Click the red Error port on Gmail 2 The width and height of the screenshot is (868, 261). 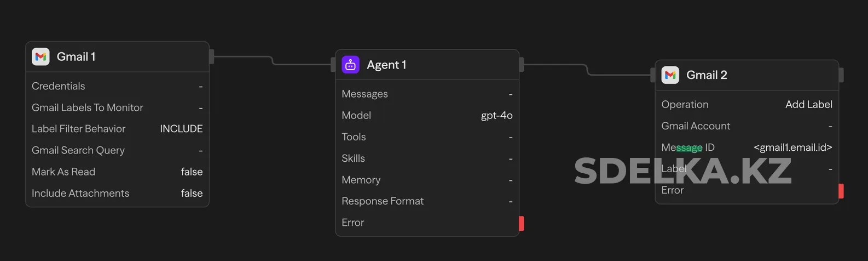pos(841,191)
